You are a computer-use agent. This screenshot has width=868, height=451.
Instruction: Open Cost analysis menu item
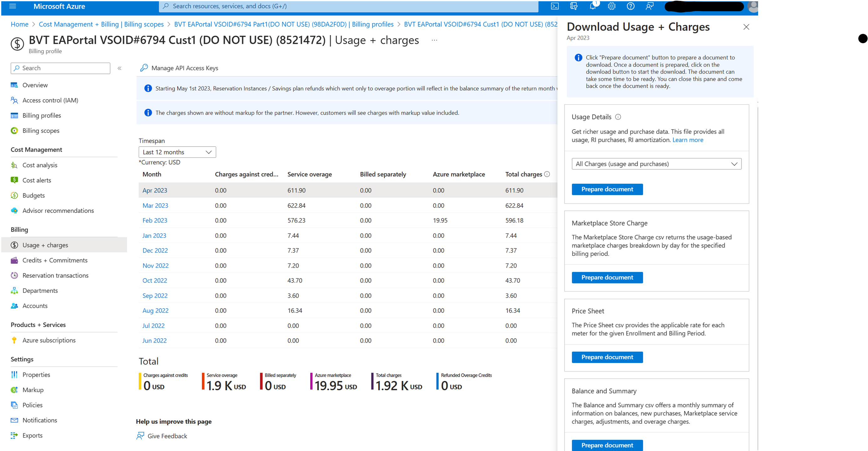[40, 165]
